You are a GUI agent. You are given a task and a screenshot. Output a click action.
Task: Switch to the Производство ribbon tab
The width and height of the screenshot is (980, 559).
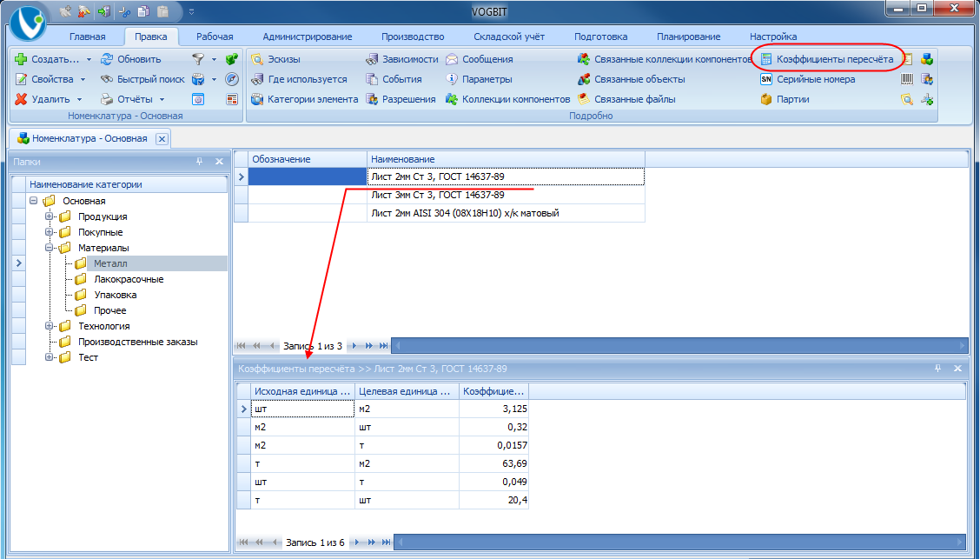pyautogui.click(x=413, y=37)
